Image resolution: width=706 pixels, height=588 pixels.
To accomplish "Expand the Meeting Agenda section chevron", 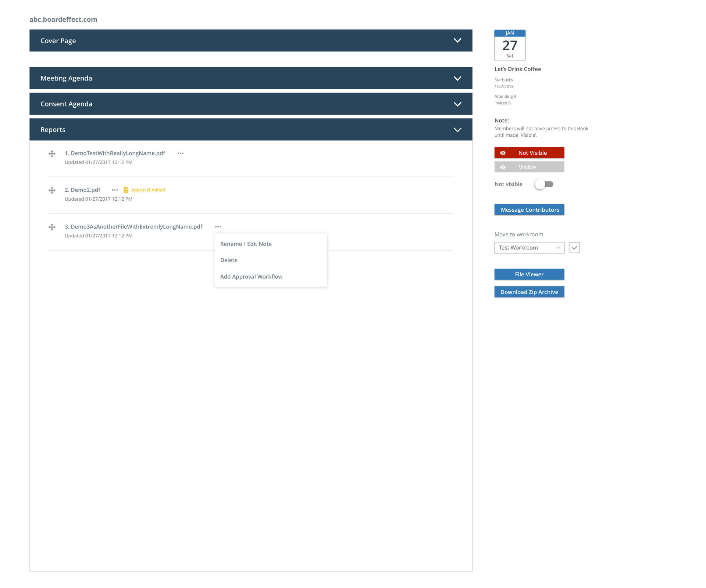I will click(x=457, y=78).
